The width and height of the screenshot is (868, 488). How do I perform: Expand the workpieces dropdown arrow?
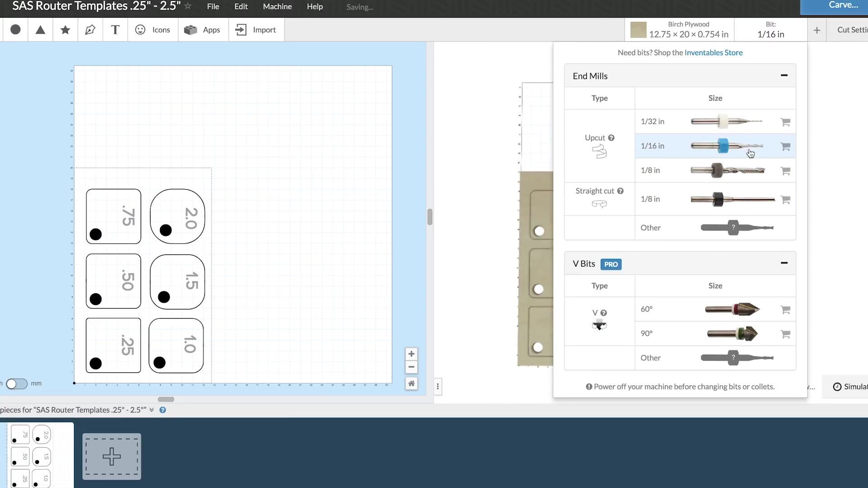point(151,410)
